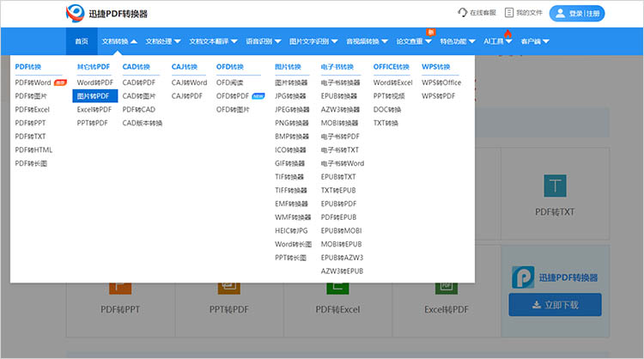Click the 登录|注册 login button
Image resolution: width=644 pixels, height=359 pixels.
click(577, 14)
